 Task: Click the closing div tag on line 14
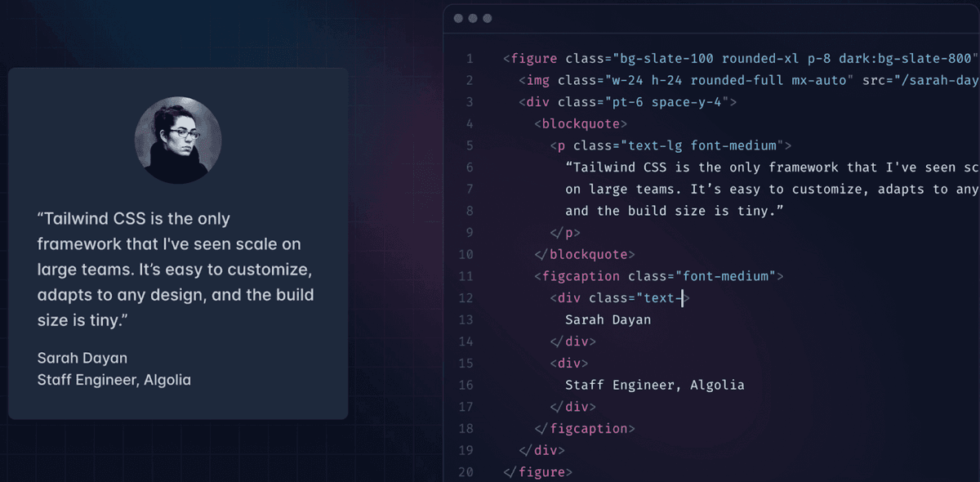pos(574,341)
